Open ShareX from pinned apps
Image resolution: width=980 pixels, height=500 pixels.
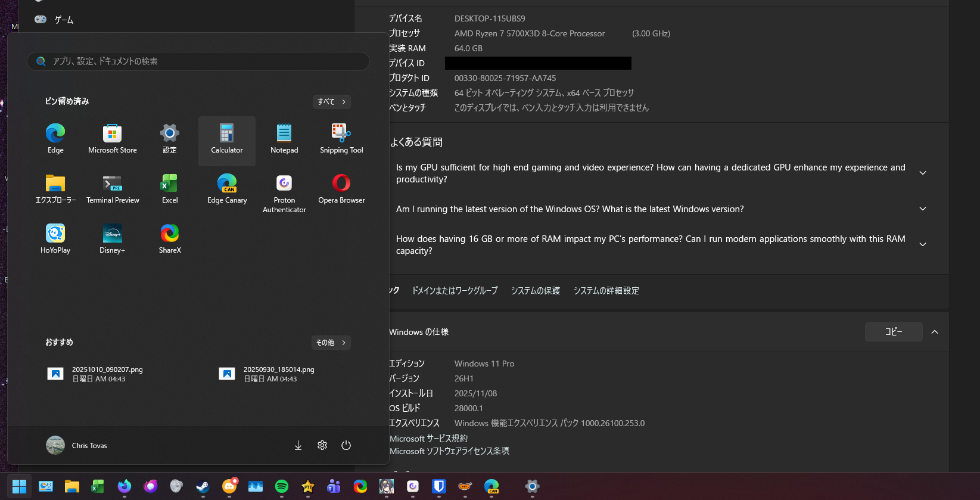(x=170, y=240)
